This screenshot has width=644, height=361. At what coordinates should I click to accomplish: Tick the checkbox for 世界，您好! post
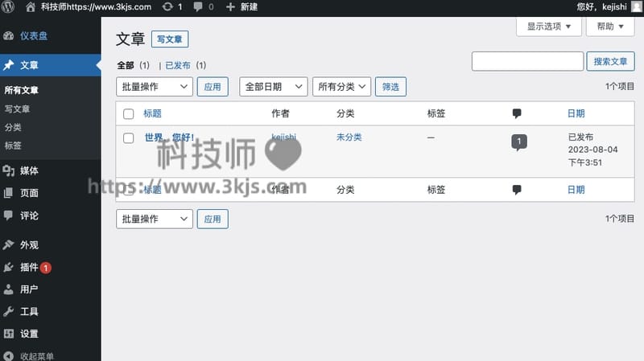point(129,137)
